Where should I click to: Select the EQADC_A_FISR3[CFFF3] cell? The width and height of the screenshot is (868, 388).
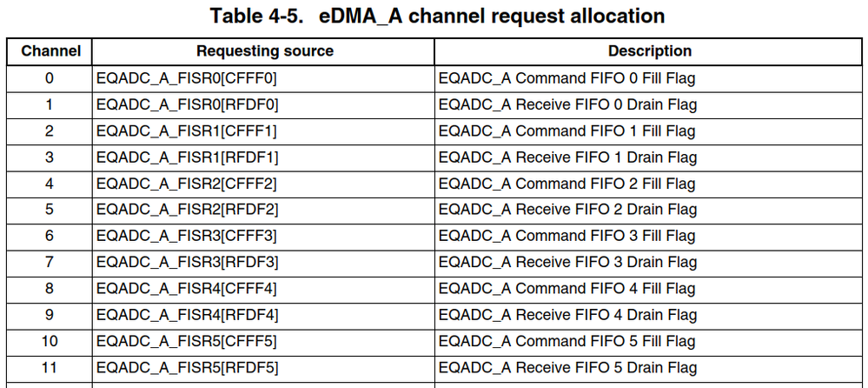187,236
